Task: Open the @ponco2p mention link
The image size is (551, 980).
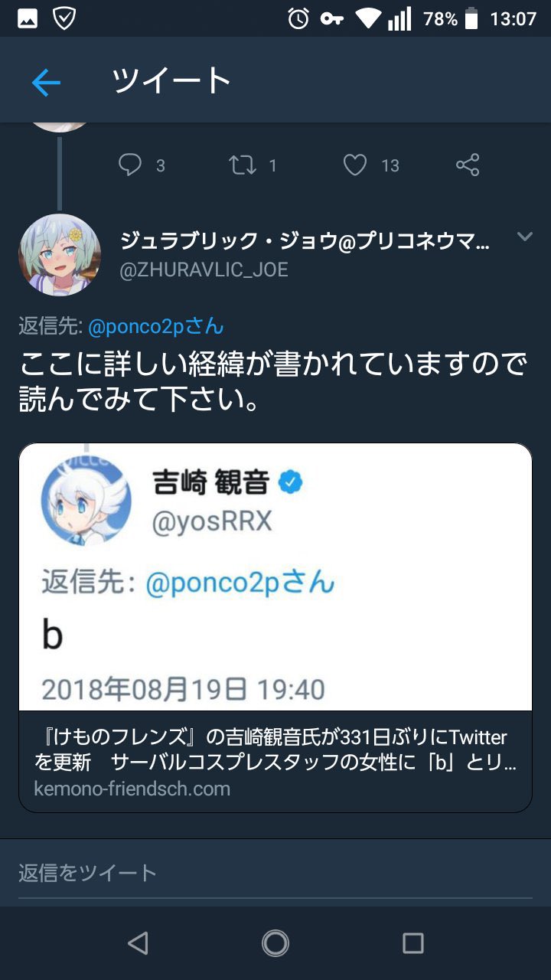Action: coord(156,326)
